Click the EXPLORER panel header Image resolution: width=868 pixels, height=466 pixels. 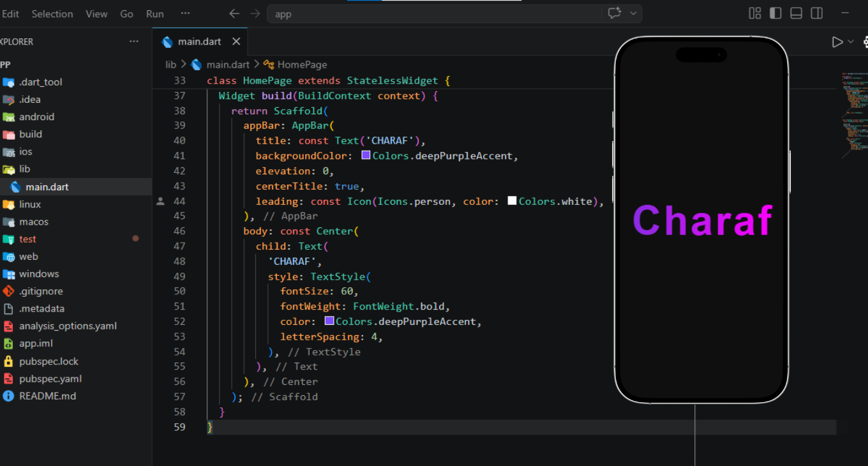coord(17,41)
